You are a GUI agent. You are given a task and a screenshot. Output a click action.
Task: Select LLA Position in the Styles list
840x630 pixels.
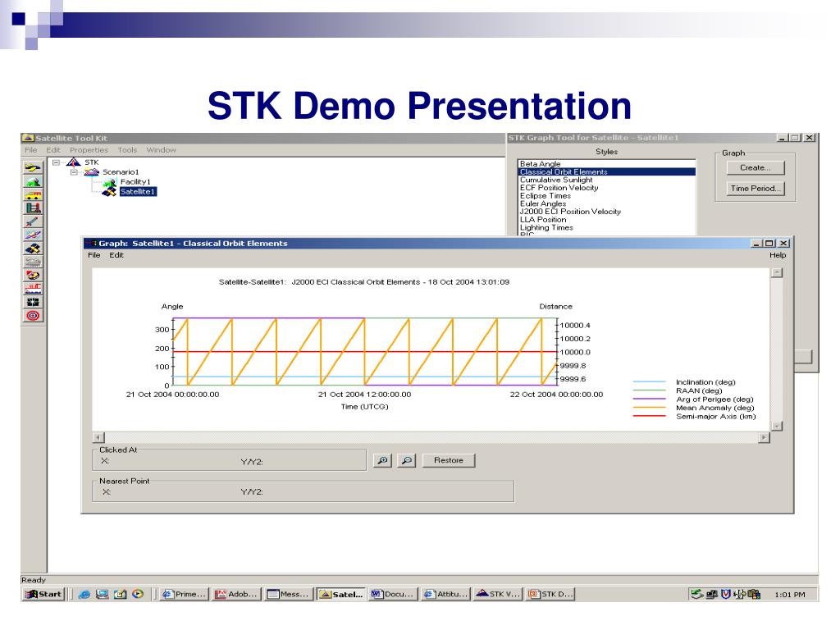pos(607,220)
